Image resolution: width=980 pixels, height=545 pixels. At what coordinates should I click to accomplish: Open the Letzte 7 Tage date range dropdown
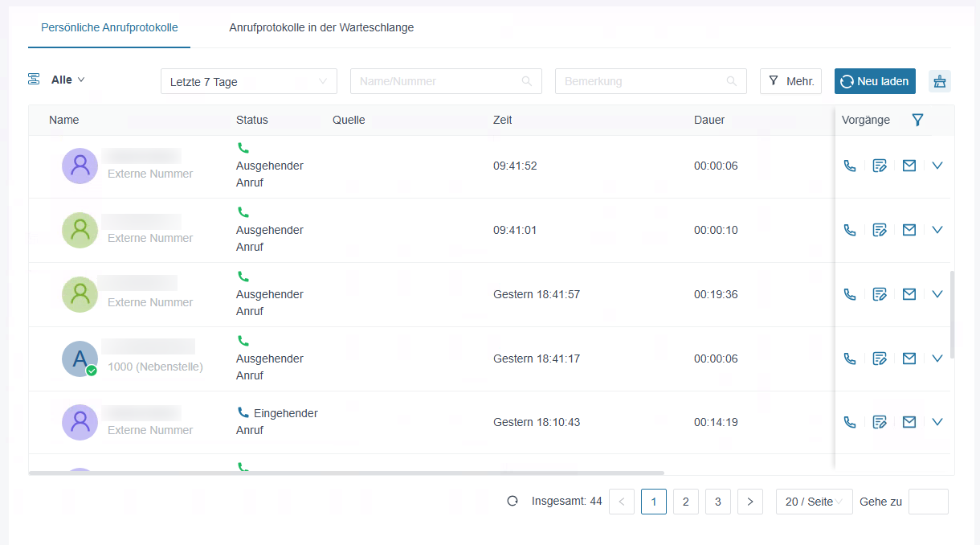pos(249,81)
